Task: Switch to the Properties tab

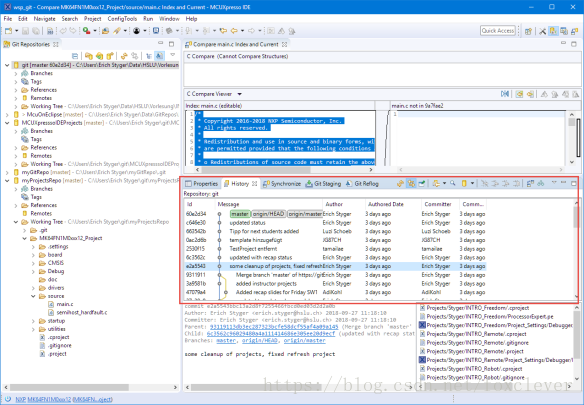Action: (x=201, y=184)
